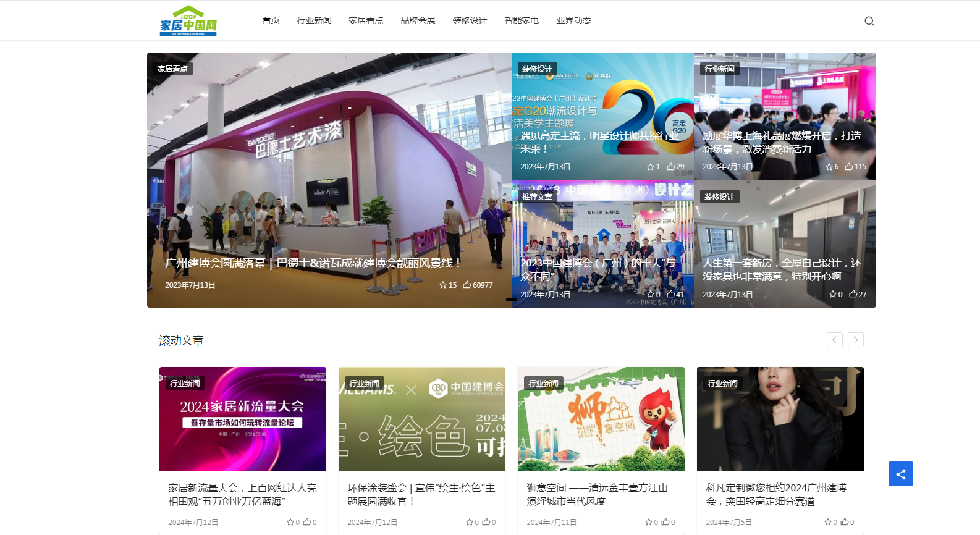Click star icon on 广州建博会圆满落幕 banner

[442, 285]
